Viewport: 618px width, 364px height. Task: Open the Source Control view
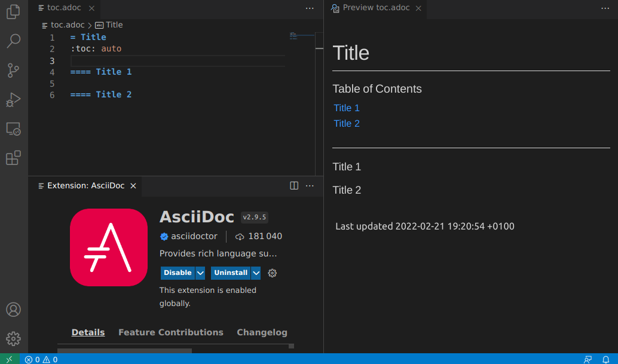pos(13,70)
